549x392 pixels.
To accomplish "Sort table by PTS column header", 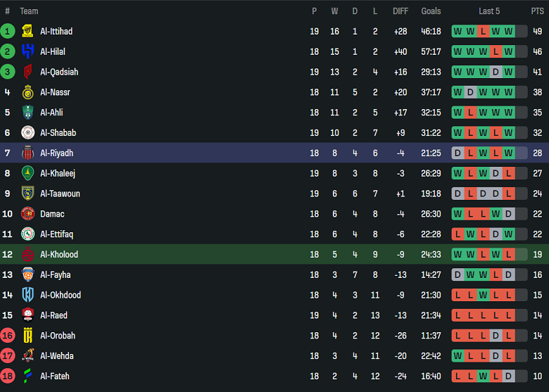I will pos(537,11).
